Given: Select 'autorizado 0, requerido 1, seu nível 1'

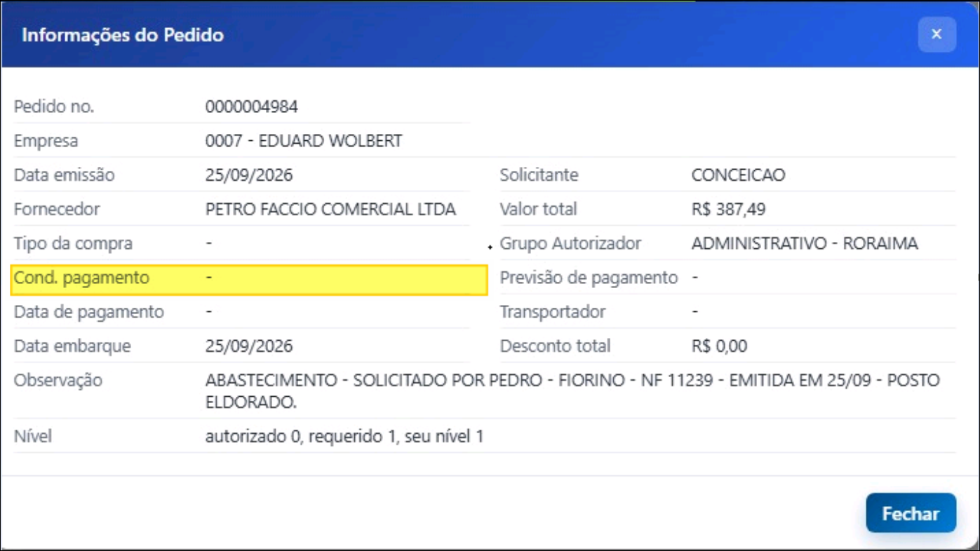Looking at the screenshot, I should tap(344, 437).
